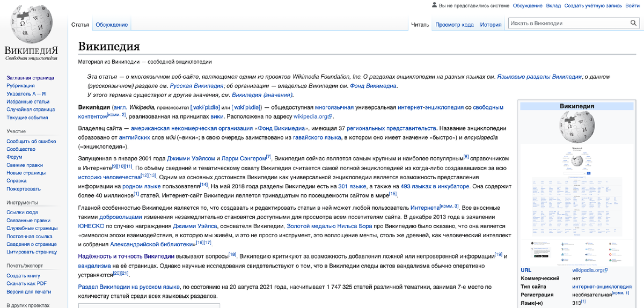Open 'Служебные страницы' link

click(x=32, y=228)
